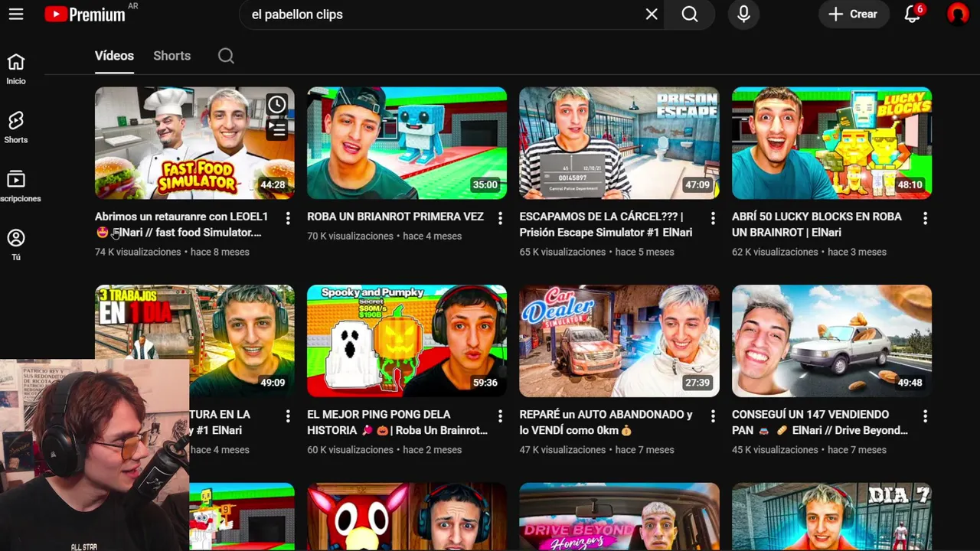The image size is (980, 551).
Task: Open options for CONSEGUÍ UN 147 video
Action: [x=925, y=416]
